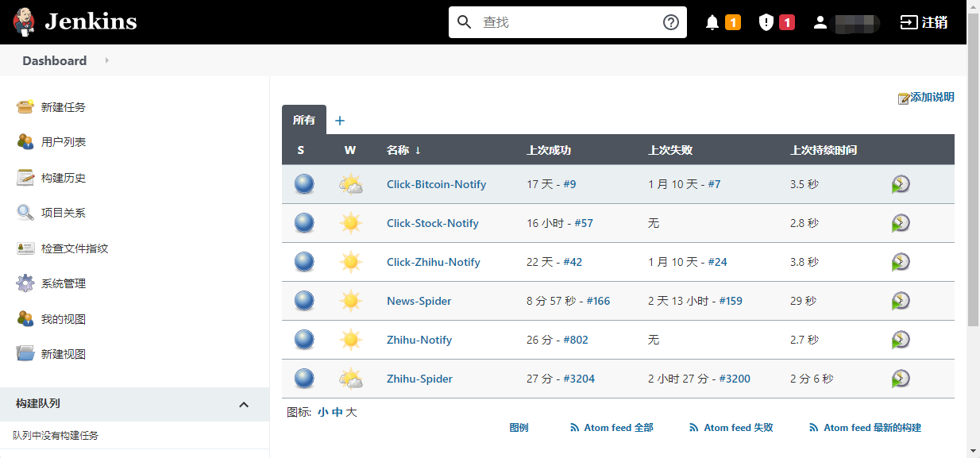Schedule a build for News-Spider
The height and width of the screenshot is (458, 980).
[900, 301]
